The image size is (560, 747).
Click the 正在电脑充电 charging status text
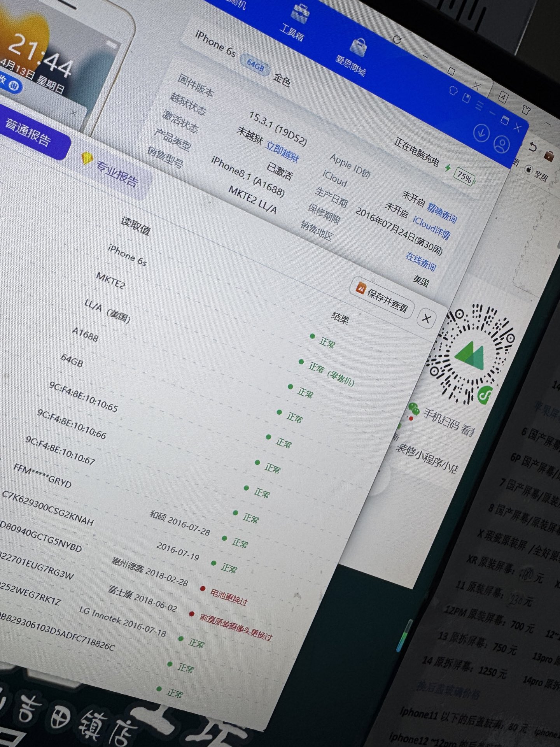coord(417,151)
